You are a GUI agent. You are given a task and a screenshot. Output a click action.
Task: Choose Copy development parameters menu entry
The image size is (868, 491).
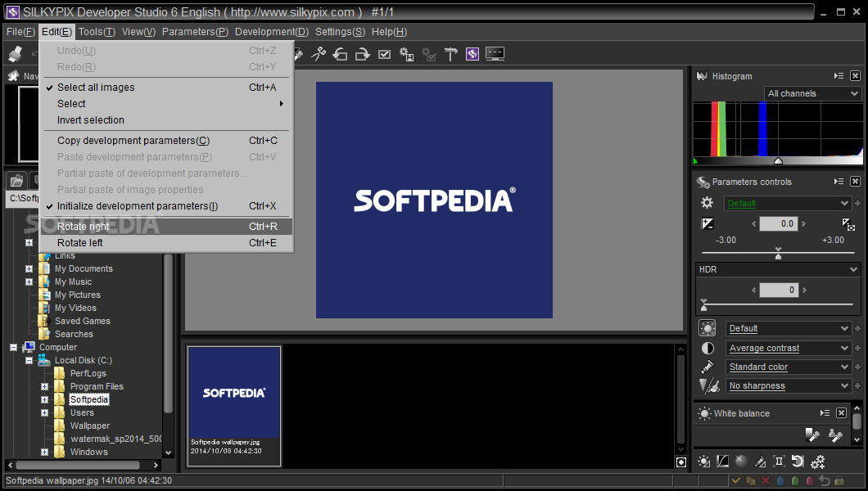point(166,141)
